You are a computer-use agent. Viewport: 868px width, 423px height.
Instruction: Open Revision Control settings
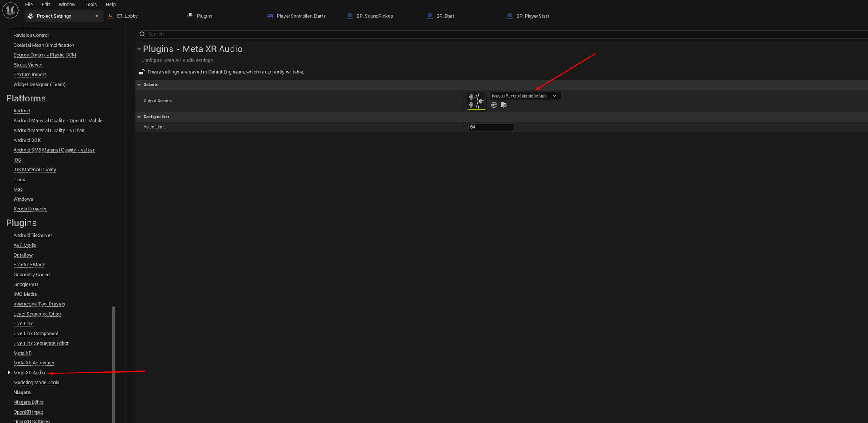pos(31,35)
